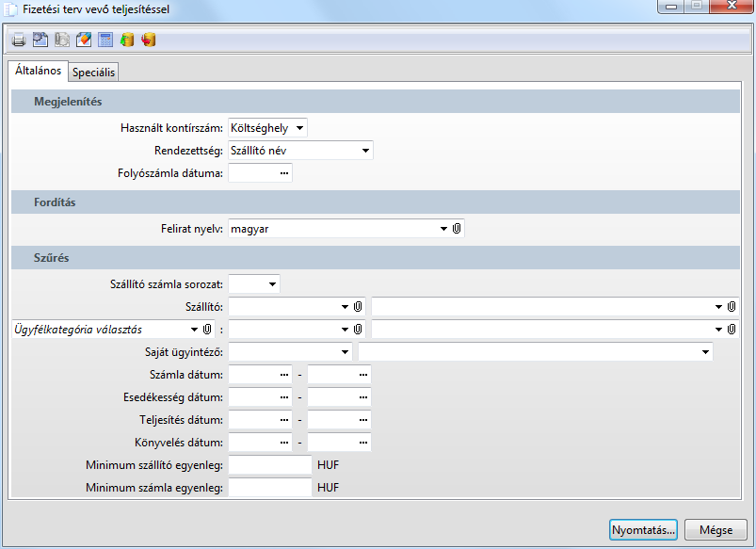Open the Számla dátum start date picker
This screenshot has height=549, width=756.
284,375
